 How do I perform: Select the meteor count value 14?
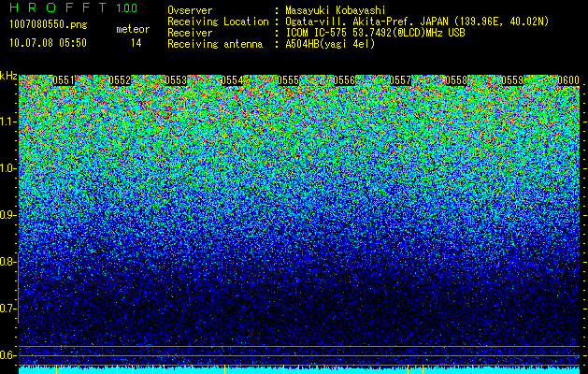(136, 43)
